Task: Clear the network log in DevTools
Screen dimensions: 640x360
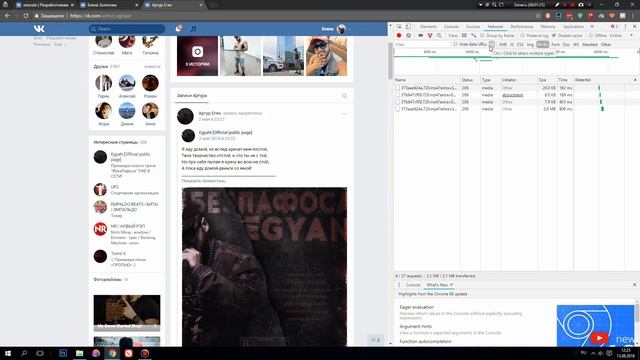Action: [408, 36]
